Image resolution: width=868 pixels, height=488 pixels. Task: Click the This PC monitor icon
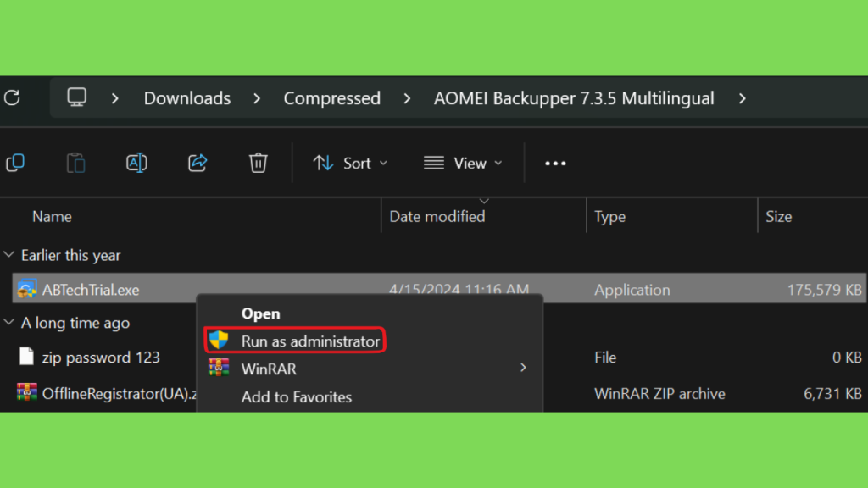77,97
